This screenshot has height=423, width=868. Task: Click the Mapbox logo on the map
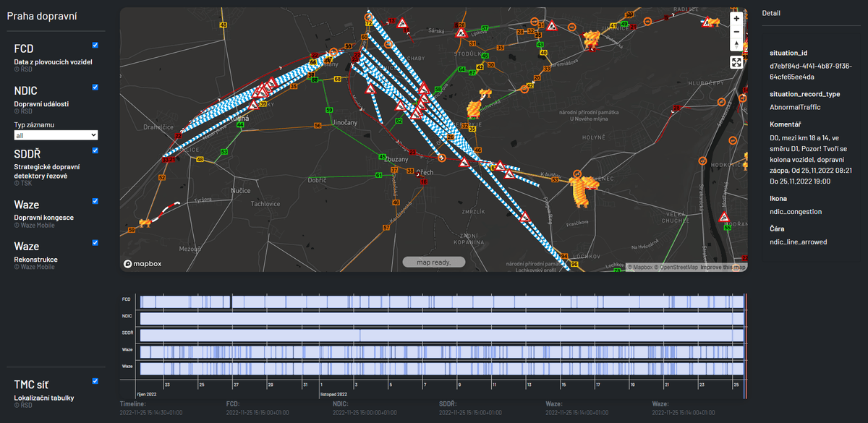point(142,264)
